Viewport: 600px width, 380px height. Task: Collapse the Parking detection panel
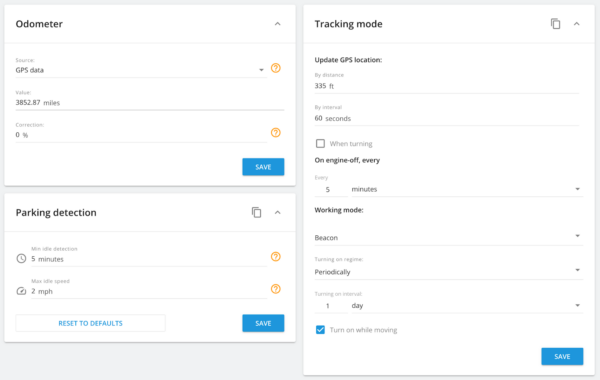277,212
